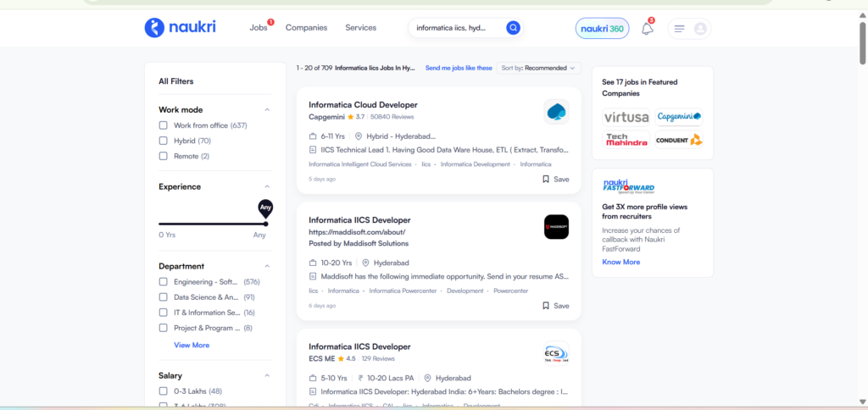The width and height of the screenshot is (868, 410).
Task: Click Send me jobs like these link
Action: tap(459, 68)
